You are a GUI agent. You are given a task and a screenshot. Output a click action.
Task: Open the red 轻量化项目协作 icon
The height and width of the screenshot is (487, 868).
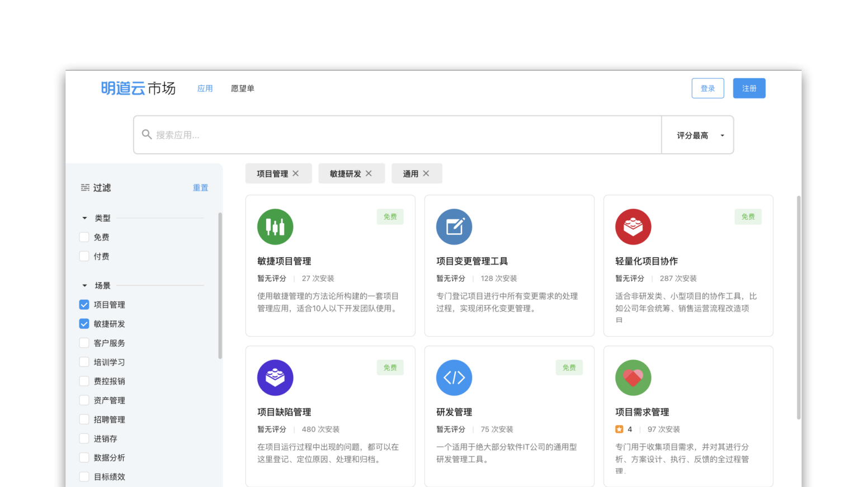633,227
